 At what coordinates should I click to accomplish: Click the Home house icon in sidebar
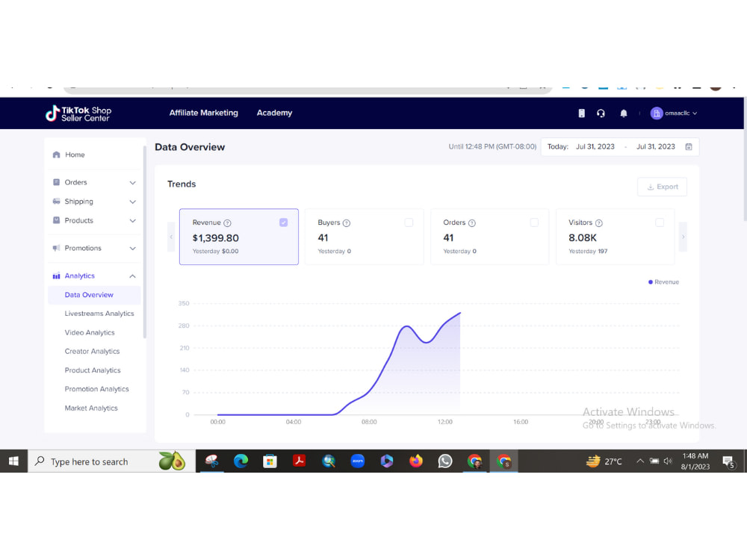tap(56, 155)
